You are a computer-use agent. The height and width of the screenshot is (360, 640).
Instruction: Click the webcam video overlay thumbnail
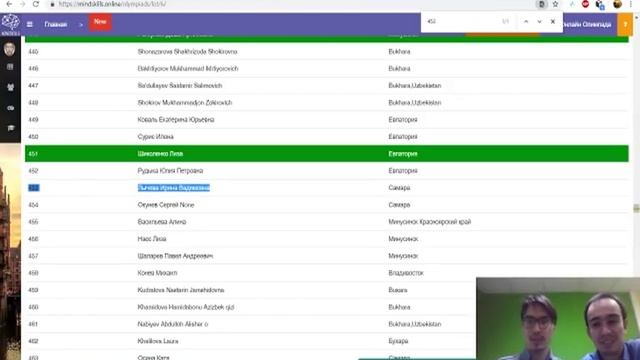(x=558, y=319)
